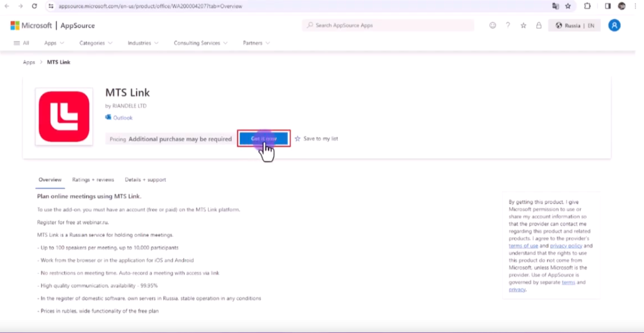Click the 'Work from the browser' line
644x333 pixels.
pos(115,260)
